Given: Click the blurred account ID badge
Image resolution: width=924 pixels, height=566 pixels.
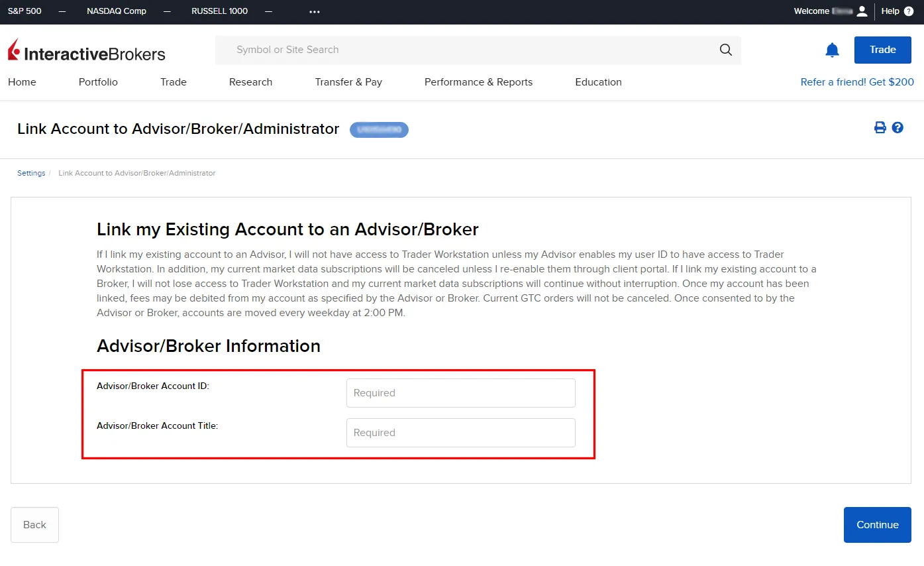Looking at the screenshot, I should tap(379, 130).
